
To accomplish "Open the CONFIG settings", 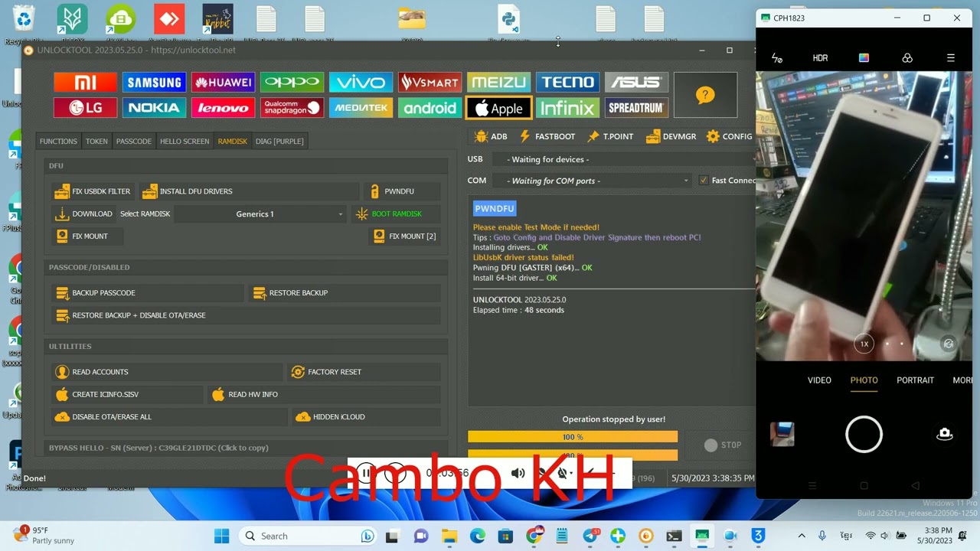I will tap(730, 136).
